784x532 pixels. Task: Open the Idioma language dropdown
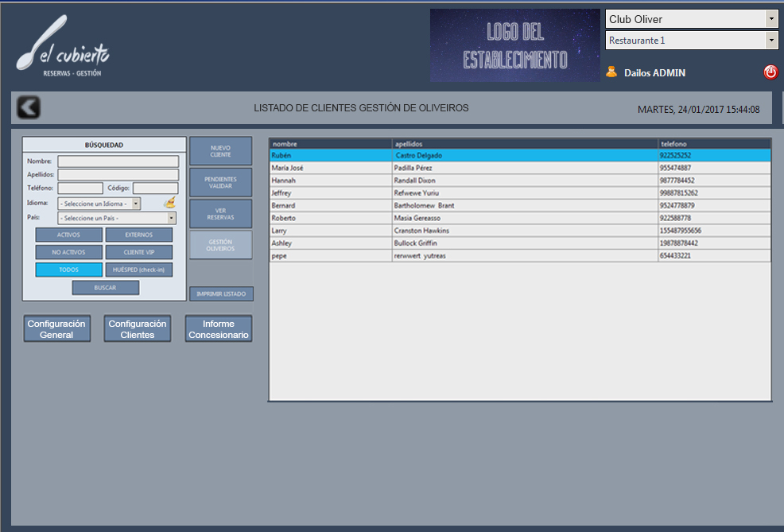99,204
